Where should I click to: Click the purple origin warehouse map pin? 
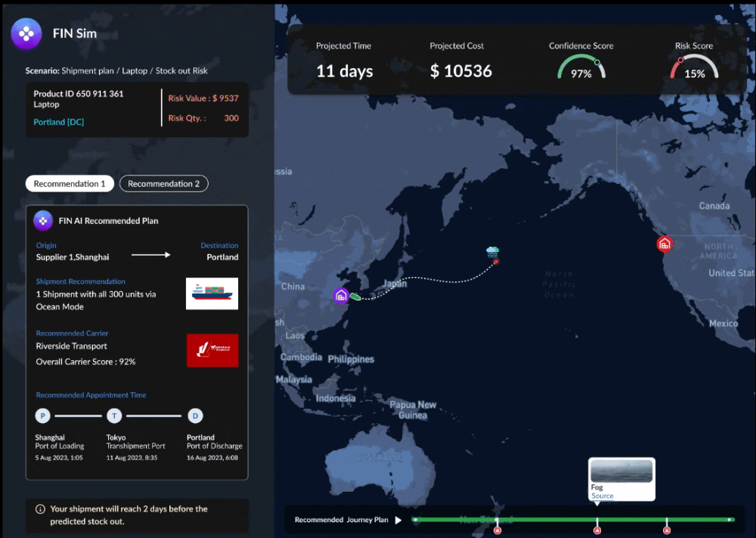click(341, 296)
